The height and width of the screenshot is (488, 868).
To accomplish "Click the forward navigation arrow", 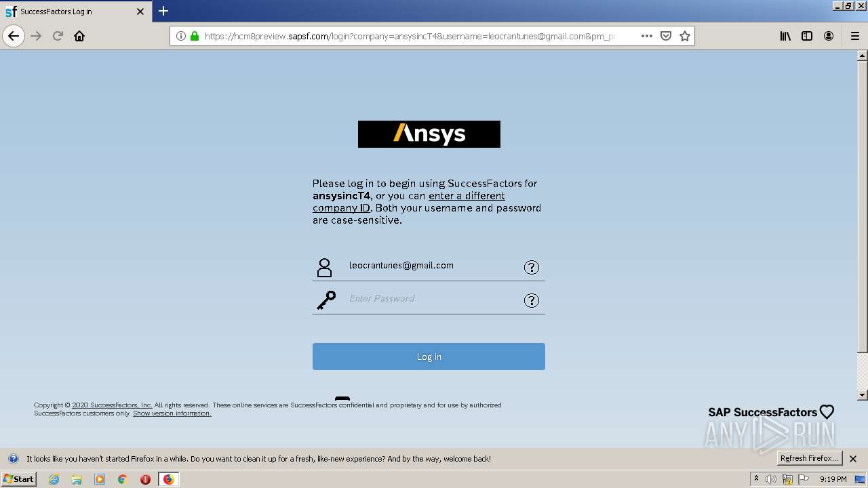I will (x=36, y=36).
